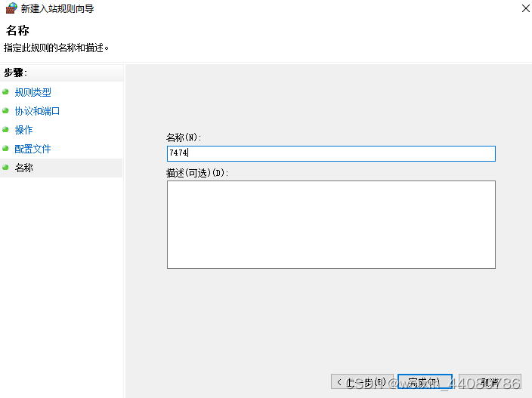Click the green bullet beside 协议和端口
This screenshot has width=532, height=398.
coord(5,110)
